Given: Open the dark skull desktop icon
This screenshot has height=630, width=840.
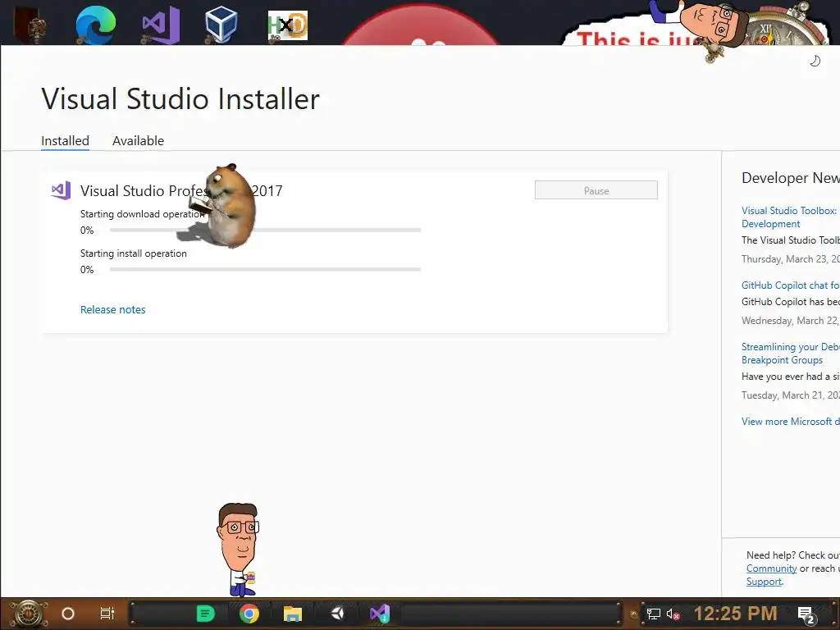Looking at the screenshot, I should 30,25.
